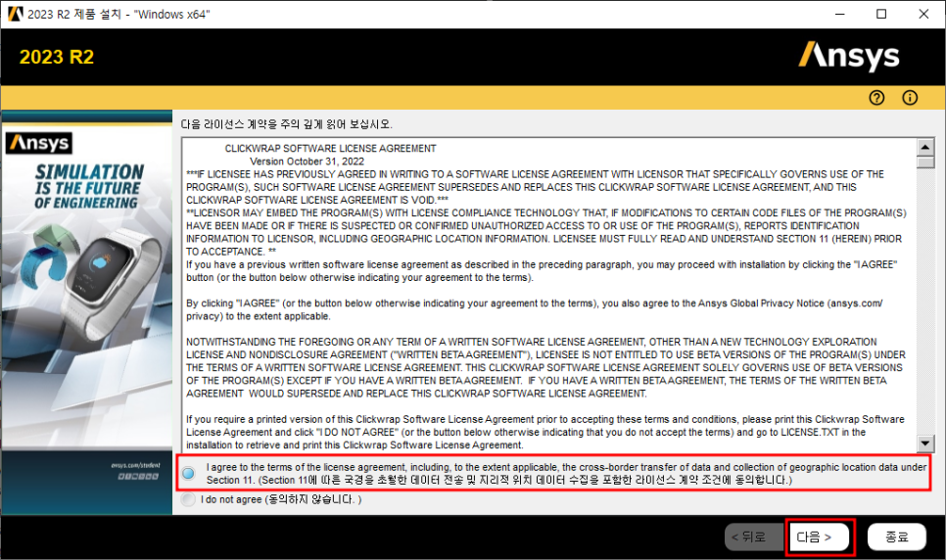The height and width of the screenshot is (560, 946).
Task: Click the Ansys installer icon in the title bar
Action: click(15, 14)
